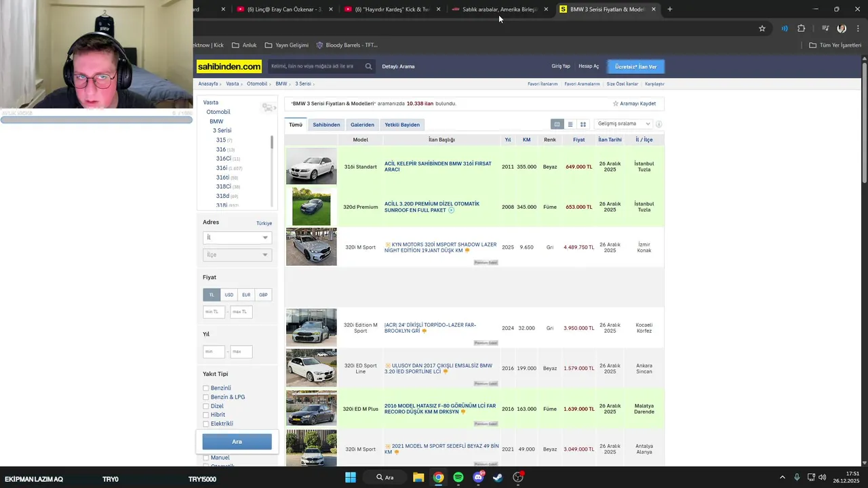Select the Yetkili Bayiden listings tab

pos(402,125)
